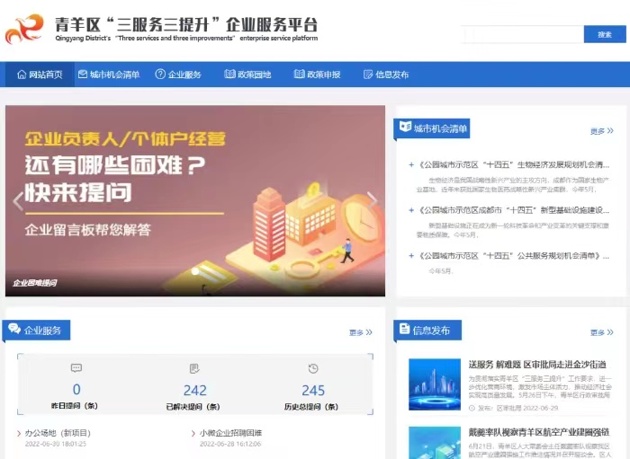Expand 更多 in the 城市机会清单 panel
This screenshot has width=630, height=459.
[x=600, y=131]
